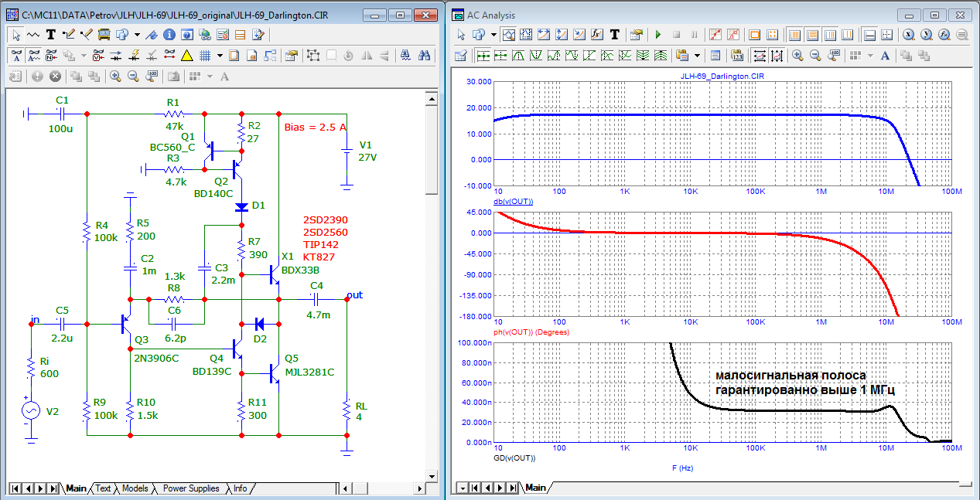
Task: Open the schematic Info mode icon
Action: 168,35
